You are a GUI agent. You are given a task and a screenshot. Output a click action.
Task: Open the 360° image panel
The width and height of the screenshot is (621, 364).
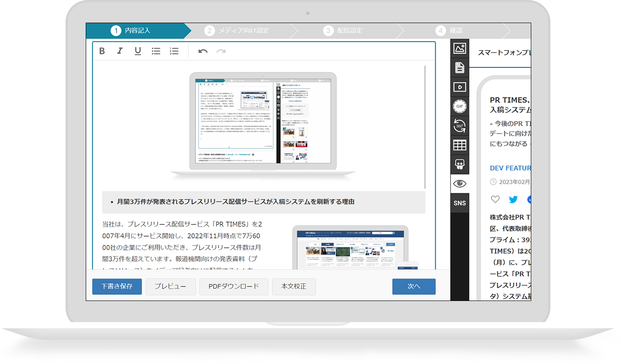[459, 126]
